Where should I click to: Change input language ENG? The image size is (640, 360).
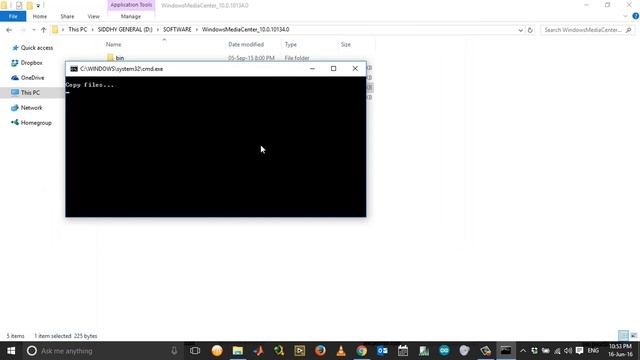tap(593, 351)
